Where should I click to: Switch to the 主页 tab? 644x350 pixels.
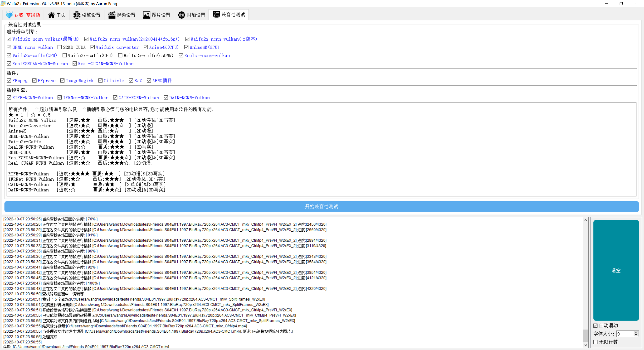pos(57,15)
